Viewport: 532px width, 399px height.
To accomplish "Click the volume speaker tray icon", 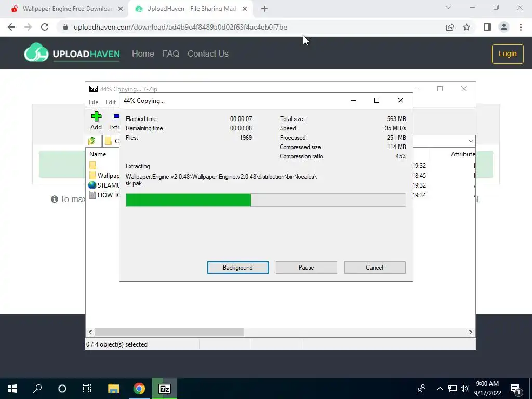I will 464,389.
